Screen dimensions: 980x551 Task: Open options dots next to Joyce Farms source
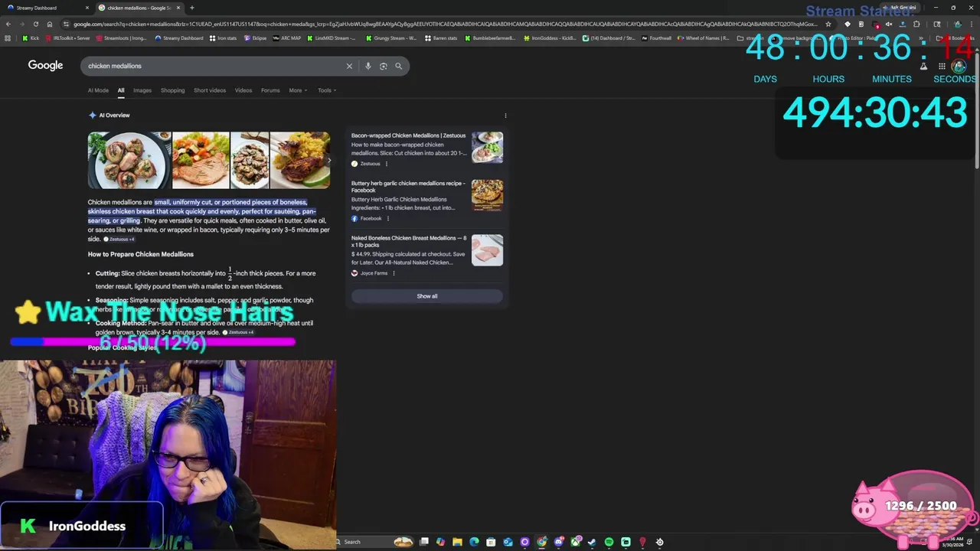point(394,273)
